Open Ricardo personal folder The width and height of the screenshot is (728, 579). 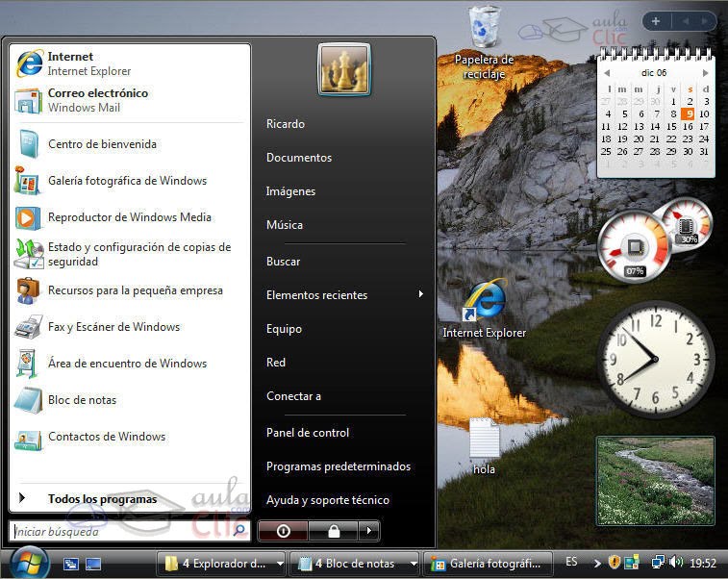286,124
